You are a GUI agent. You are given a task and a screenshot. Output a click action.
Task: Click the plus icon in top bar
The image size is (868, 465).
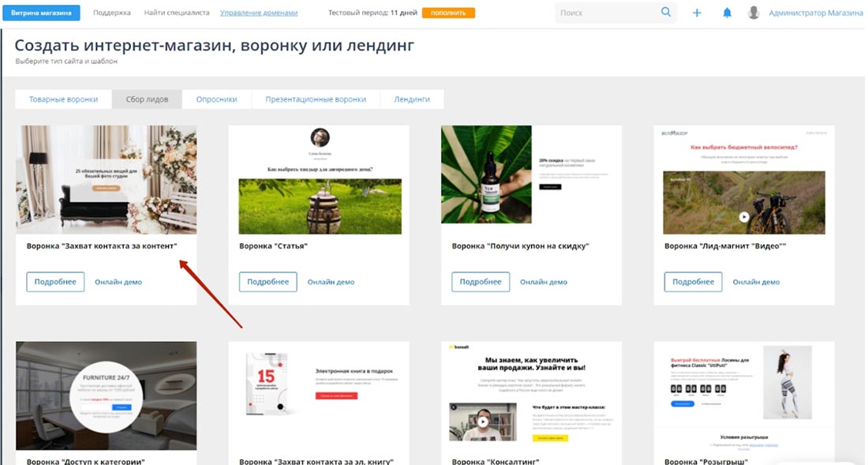[697, 13]
